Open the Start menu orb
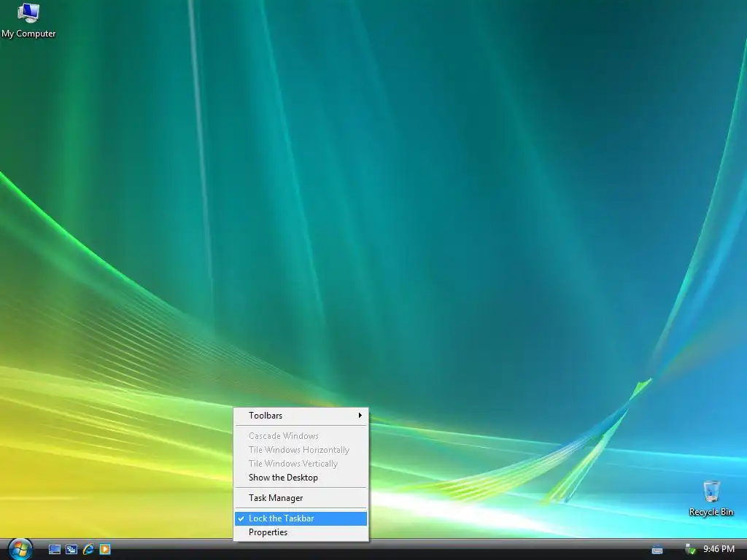Viewport: 747px width, 560px height. pos(20,549)
